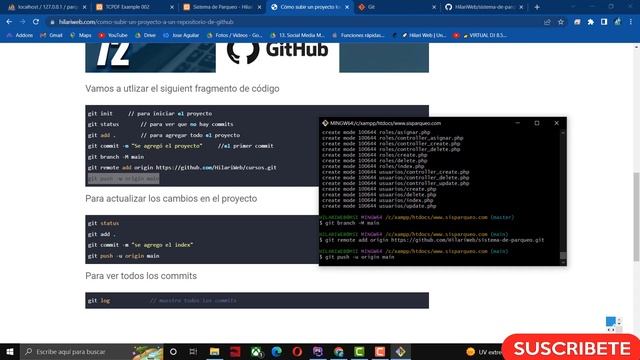
Task: Click the 'Para actualizar los cambios' heading
Action: click(x=171, y=199)
